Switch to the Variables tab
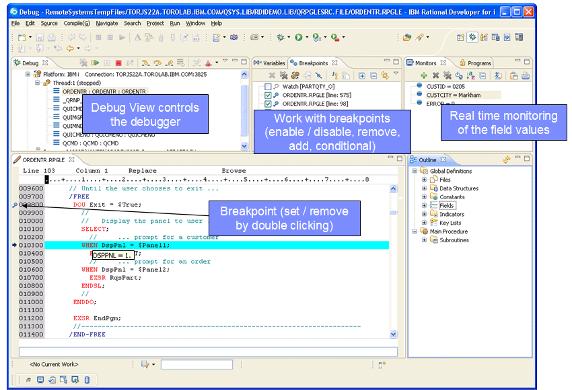 coord(270,63)
